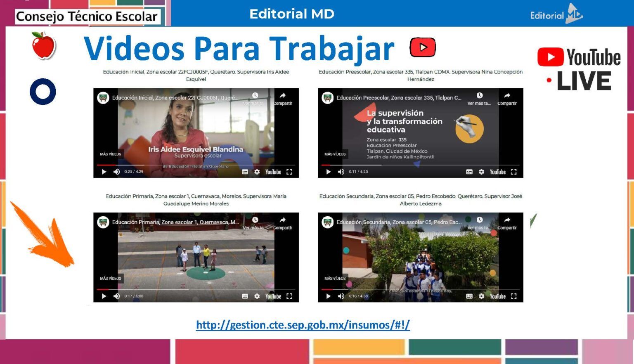This screenshot has height=364, width=634.
Task: Mute the Educación Preescolar video volume
Action: pos(341,172)
